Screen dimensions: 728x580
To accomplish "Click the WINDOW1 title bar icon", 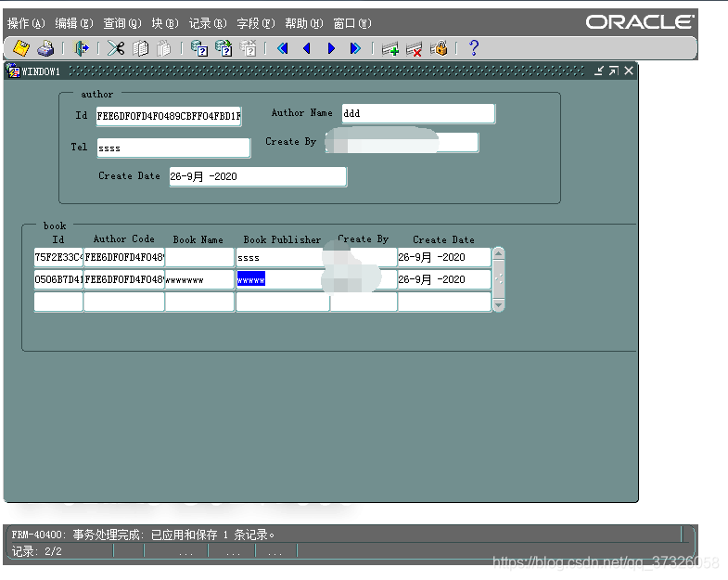I will (14, 71).
